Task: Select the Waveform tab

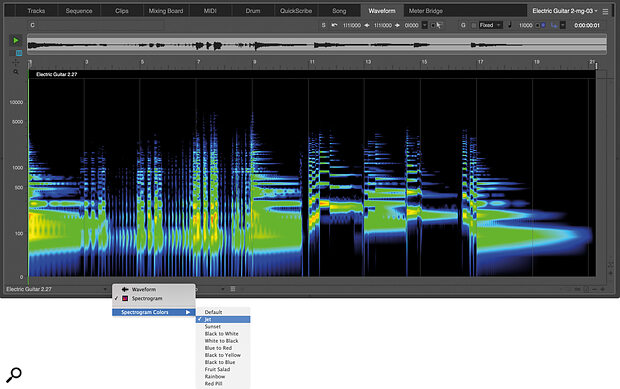Action: coord(382,11)
